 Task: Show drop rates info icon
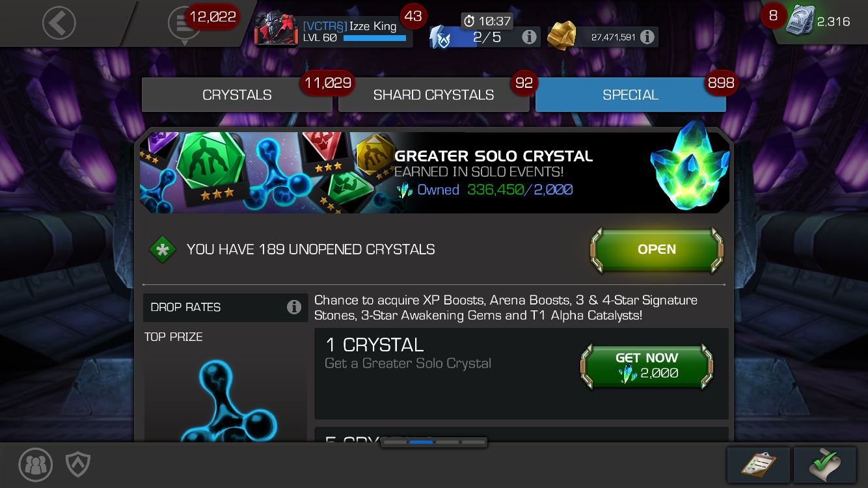pyautogui.click(x=294, y=307)
